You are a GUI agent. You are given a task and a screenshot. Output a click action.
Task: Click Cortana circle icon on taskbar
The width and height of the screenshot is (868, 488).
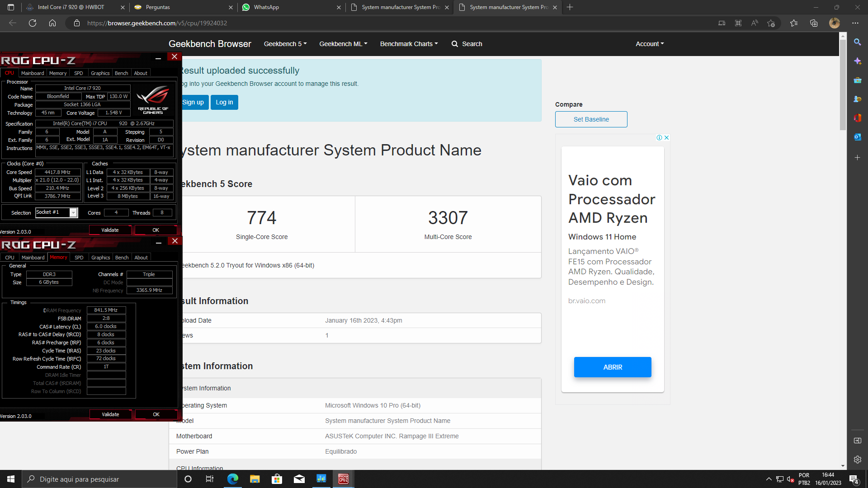pos(188,479)
